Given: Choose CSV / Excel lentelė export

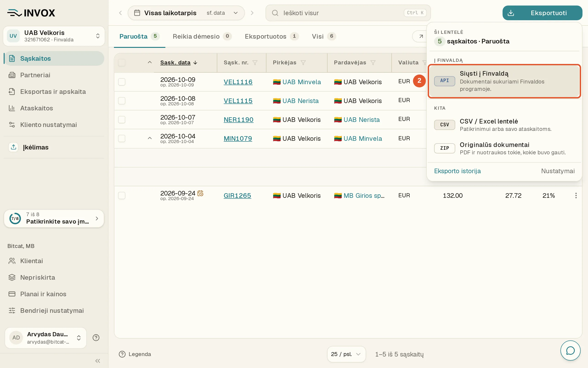Looking at the screenshot, I should tap(504, 125).
